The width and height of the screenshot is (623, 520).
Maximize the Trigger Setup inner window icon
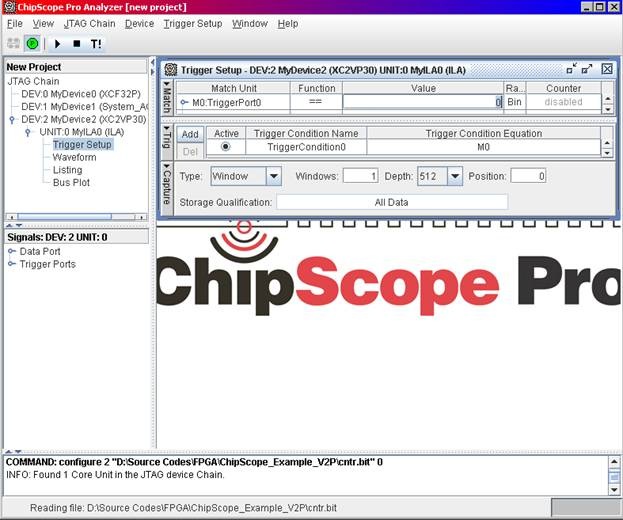[587, 69]
